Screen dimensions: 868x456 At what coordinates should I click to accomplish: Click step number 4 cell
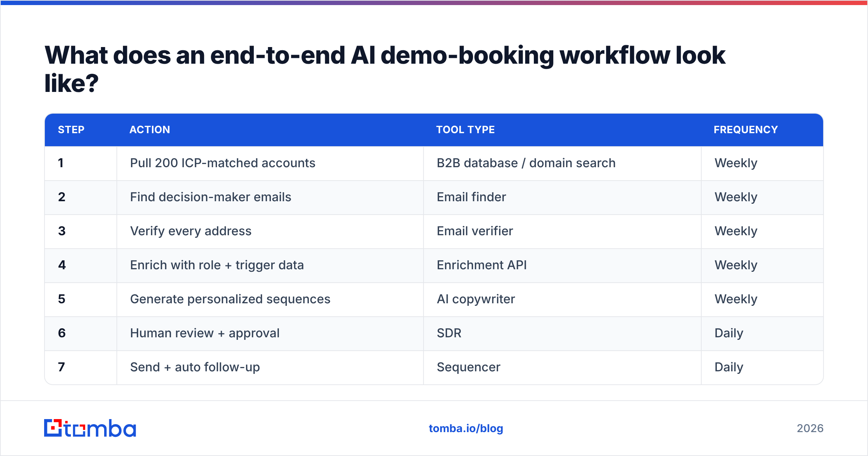pyautogui.click(x=81, y=265)
